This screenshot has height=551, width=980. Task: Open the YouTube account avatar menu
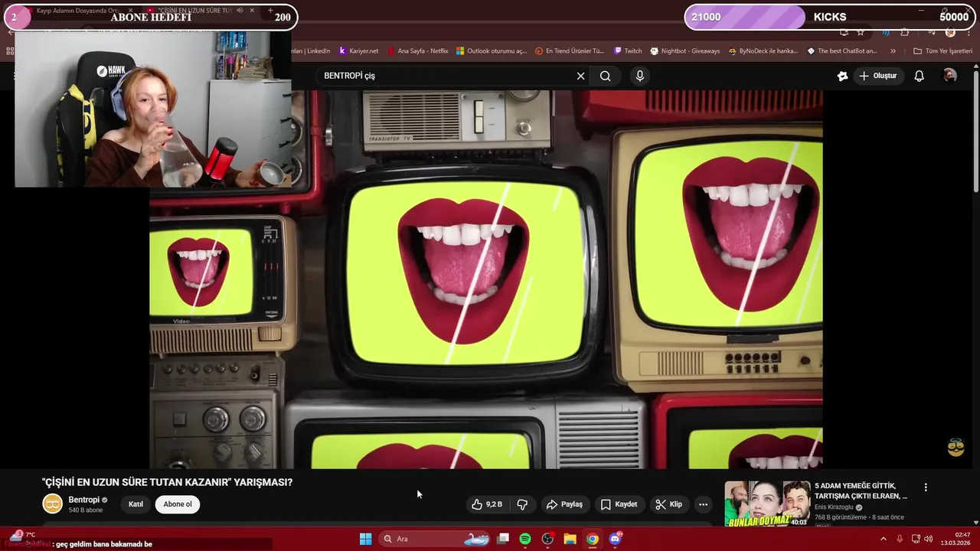pos(950,76)
